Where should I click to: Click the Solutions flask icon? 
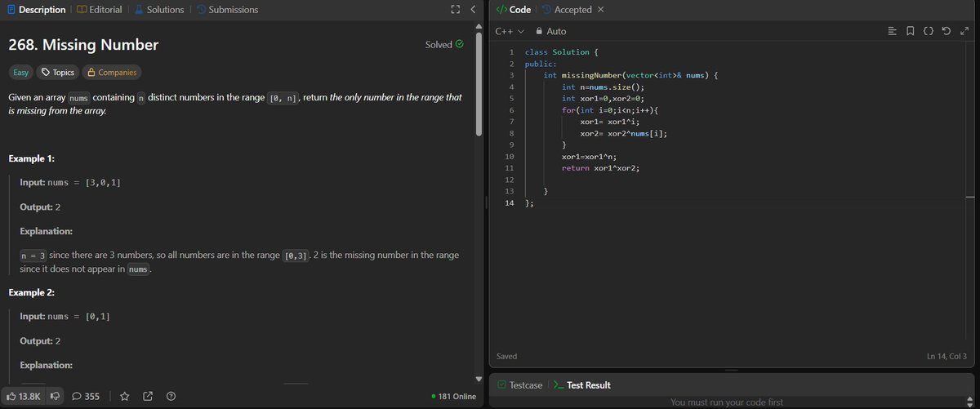pos(139,10)
